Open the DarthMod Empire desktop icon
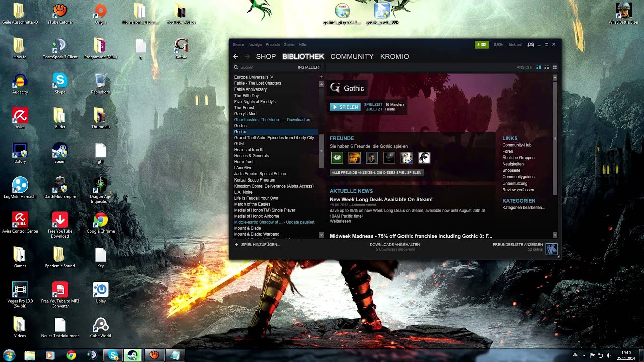644x362 pixels. click(x=60, y=185)
